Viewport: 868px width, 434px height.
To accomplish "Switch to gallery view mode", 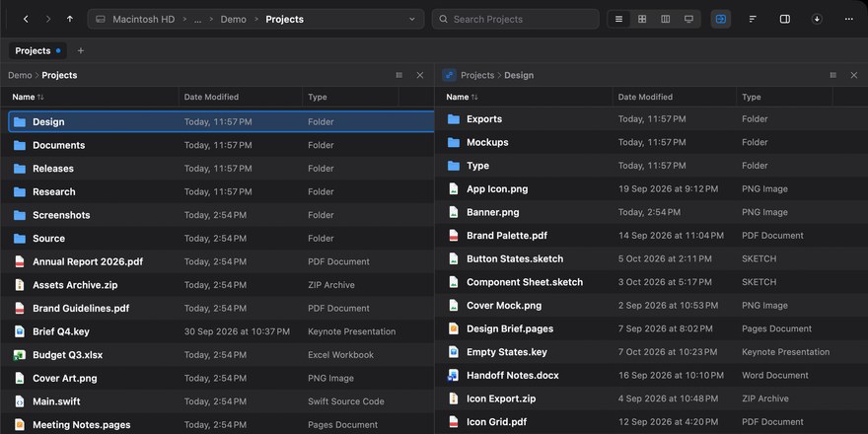I will point(688,19).
